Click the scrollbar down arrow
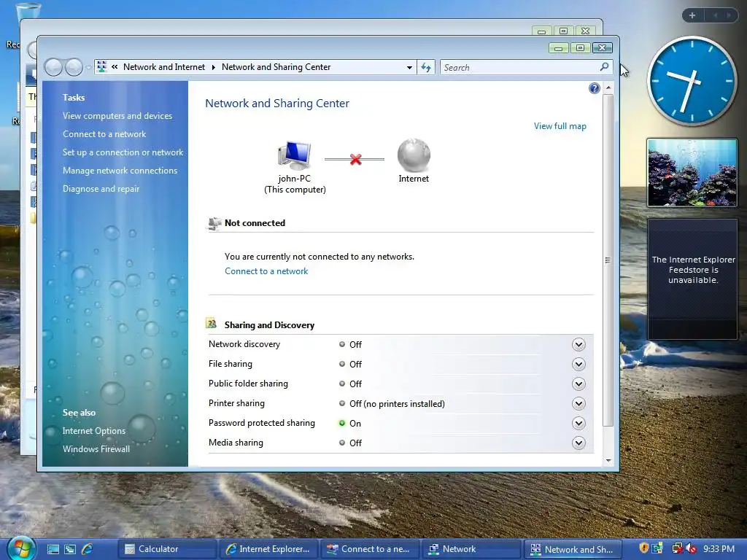Screen dimensions: 747x560 608,461
